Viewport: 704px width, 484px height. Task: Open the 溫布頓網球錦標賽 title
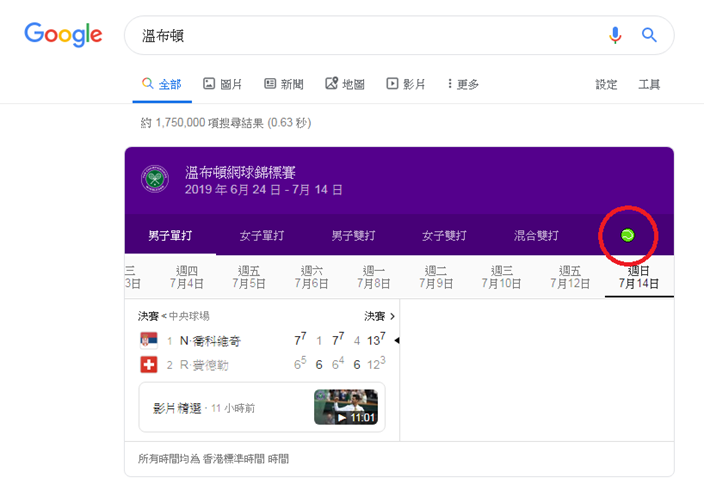click(x=240, y=172)
